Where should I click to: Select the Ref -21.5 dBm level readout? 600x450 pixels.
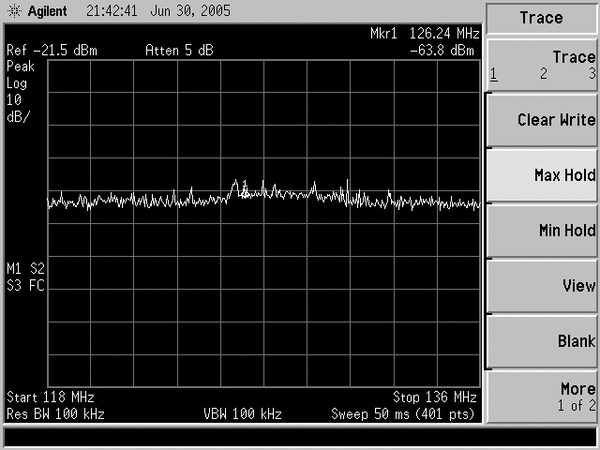pyautogui.click(x=50, y=50)
